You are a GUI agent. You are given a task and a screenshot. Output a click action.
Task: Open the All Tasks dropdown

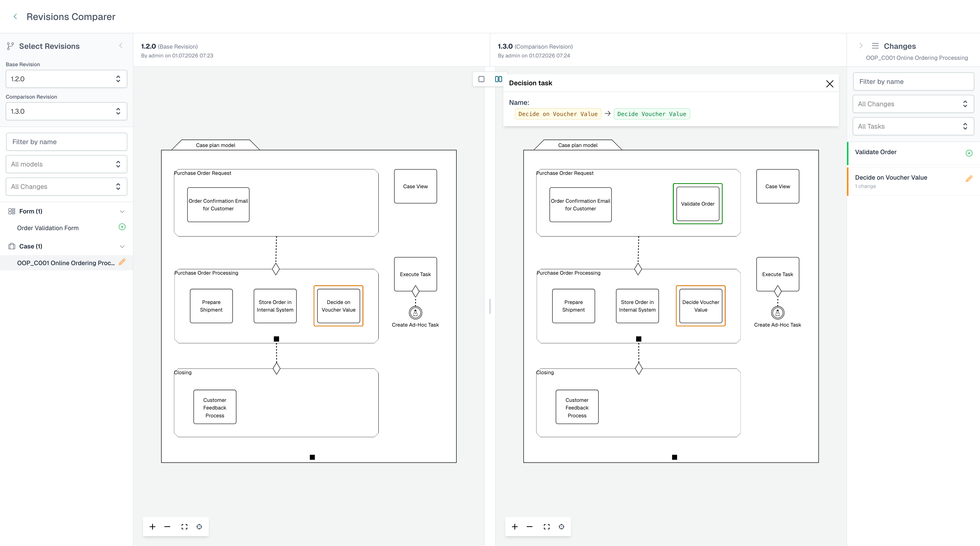point(913,126)
